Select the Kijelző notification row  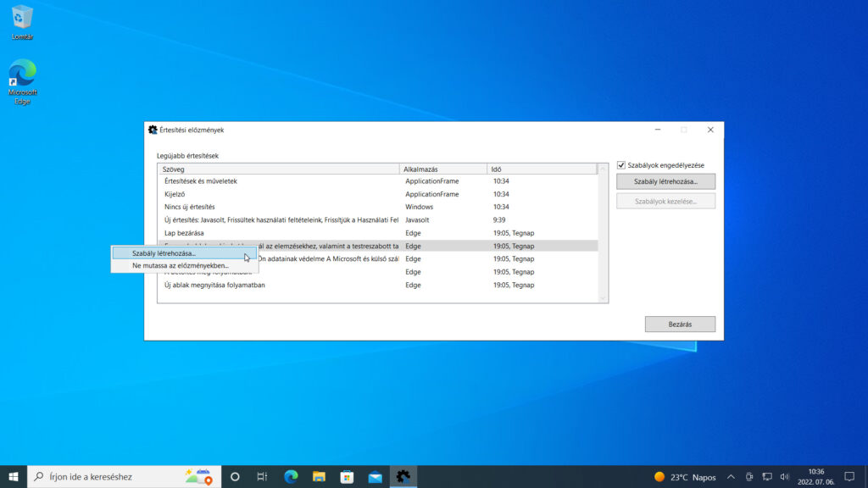(x=377, y=194)
